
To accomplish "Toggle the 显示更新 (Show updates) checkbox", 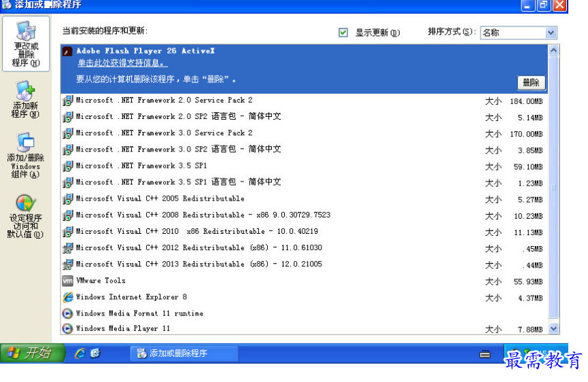I will 343,33.
